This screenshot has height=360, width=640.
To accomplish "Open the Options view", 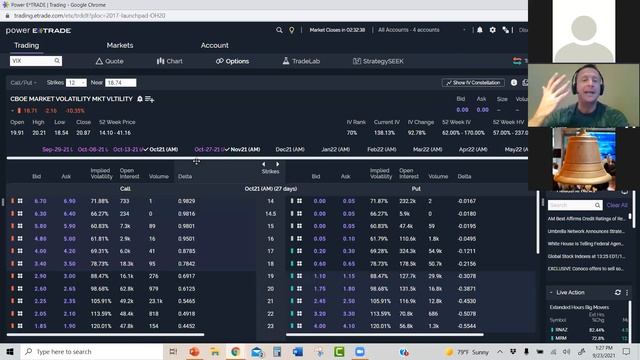I will click(x=232, y=61).
